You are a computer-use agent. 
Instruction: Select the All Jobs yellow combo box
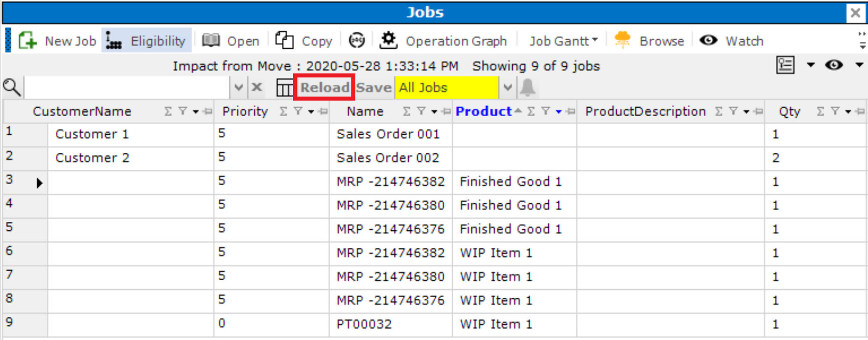446,88
